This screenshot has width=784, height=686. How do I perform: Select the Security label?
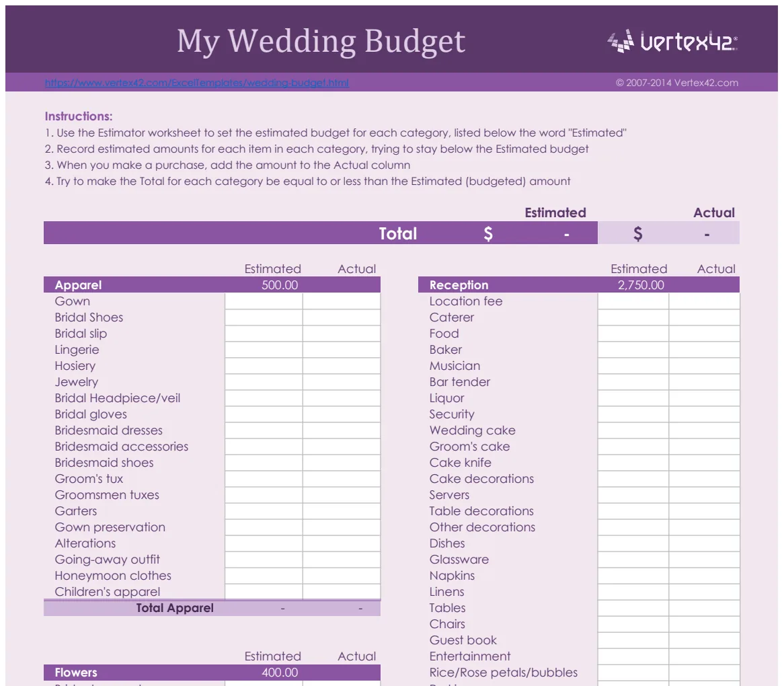[x=452, y=414]
